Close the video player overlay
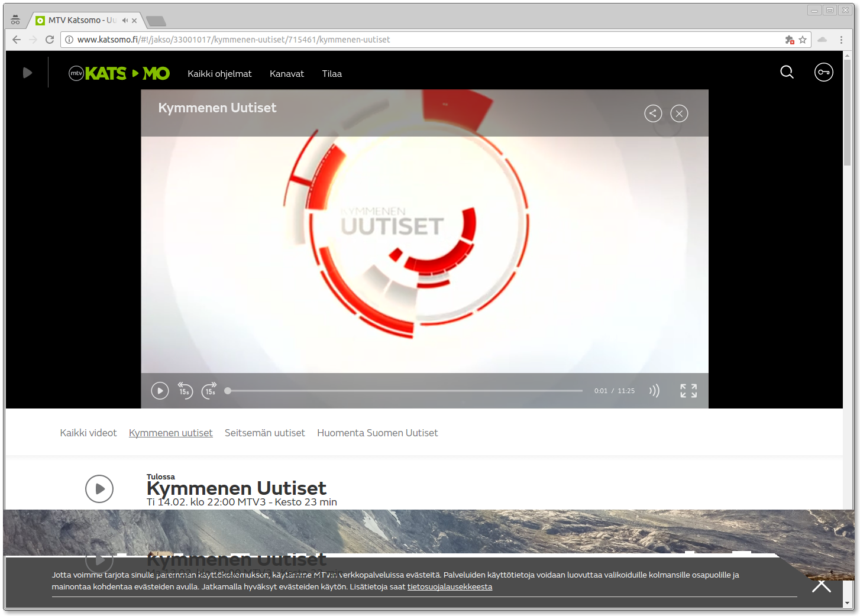 click(679, 114)
